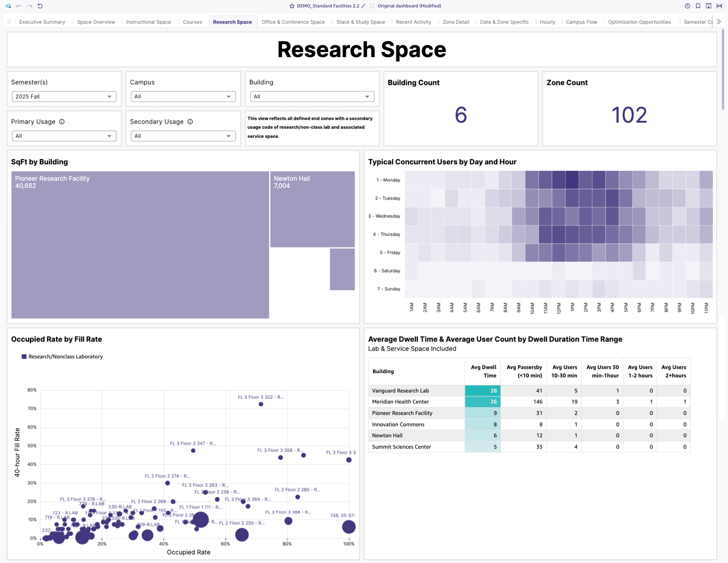Open the Primary Usage info tooltip
This screenshot has width=728, height=563.
[61, 122]
